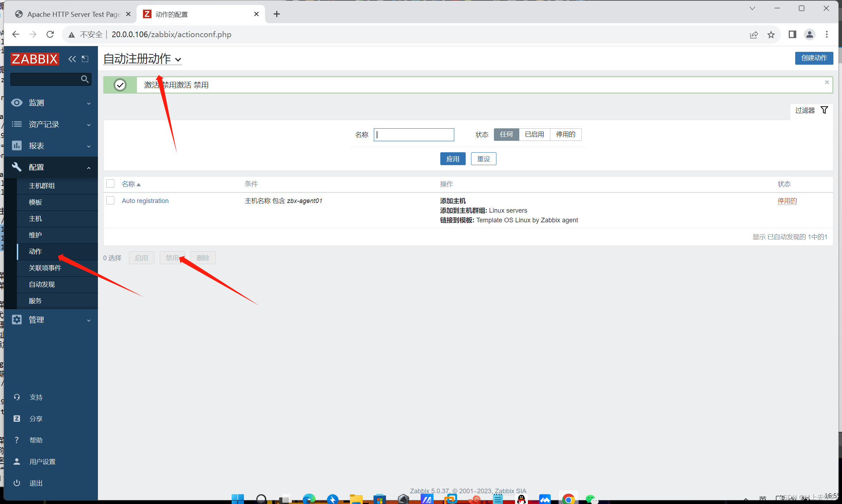842x504 pixels.
Task: Click the browser back arrow
Action: pyautogui.click(x=16, y=34)
